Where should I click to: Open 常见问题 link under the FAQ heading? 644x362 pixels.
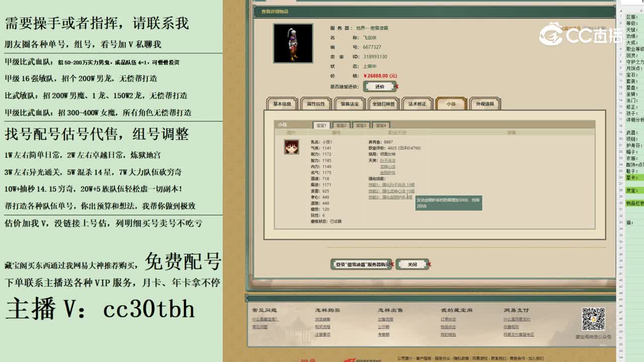coord(260,327)
